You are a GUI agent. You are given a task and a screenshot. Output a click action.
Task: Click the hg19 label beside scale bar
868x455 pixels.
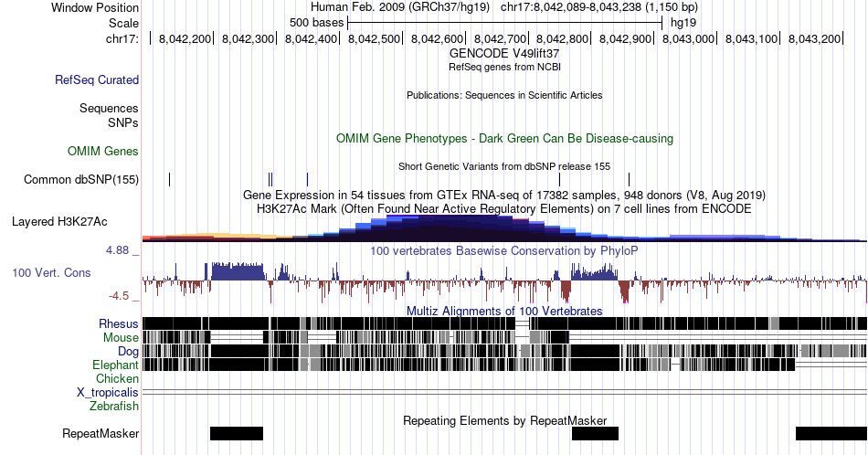tap(683, 23)
